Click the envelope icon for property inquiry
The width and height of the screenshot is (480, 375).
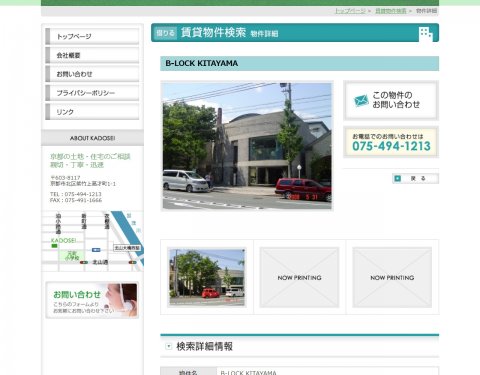[361, 100]
